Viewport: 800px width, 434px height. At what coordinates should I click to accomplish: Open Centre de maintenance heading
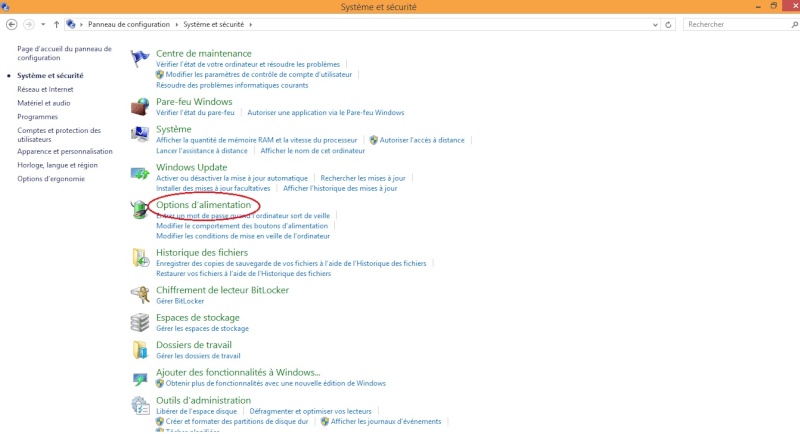(x=204, y=54)
